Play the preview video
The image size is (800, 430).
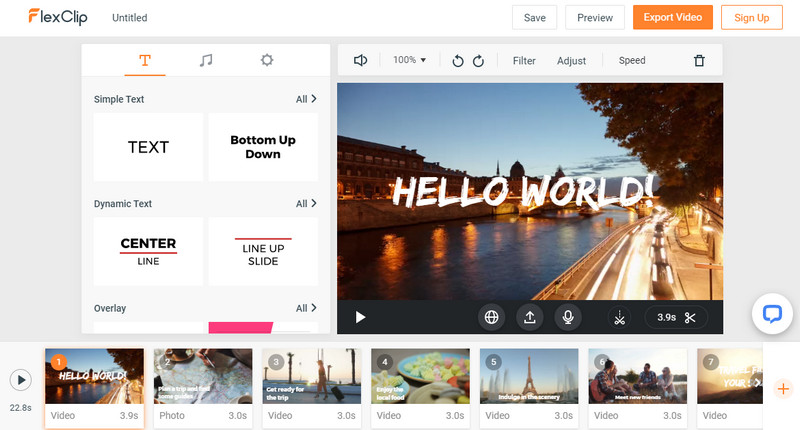pyautogui.click(x=360, y=317)
